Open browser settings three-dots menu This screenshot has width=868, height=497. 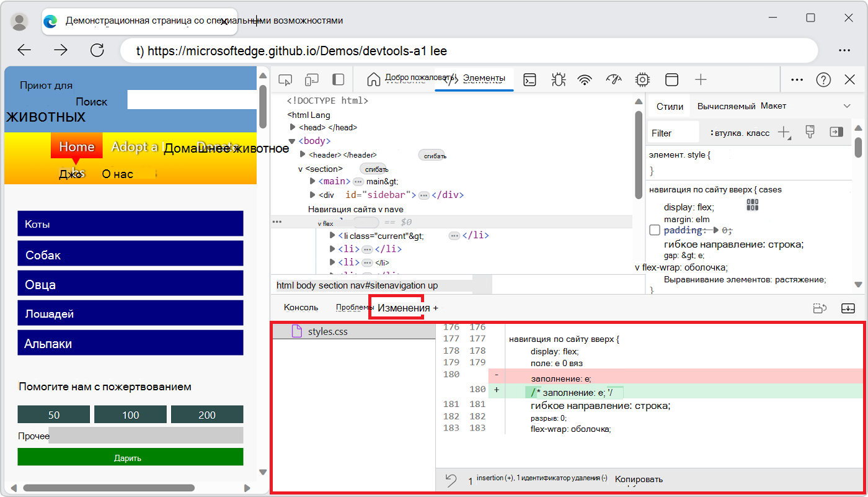844,50
